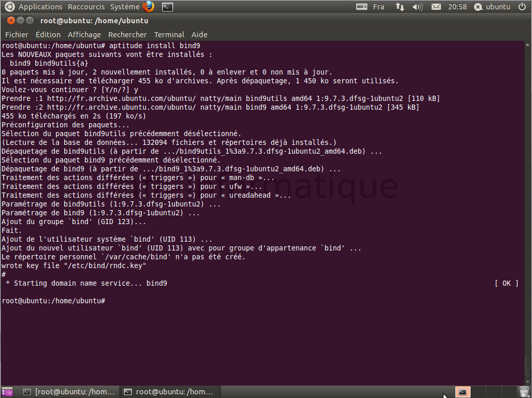Click the 'Paramétrage de bind9utils' line
The height and width of the screenshot is (398, 532).
(111, 204)
